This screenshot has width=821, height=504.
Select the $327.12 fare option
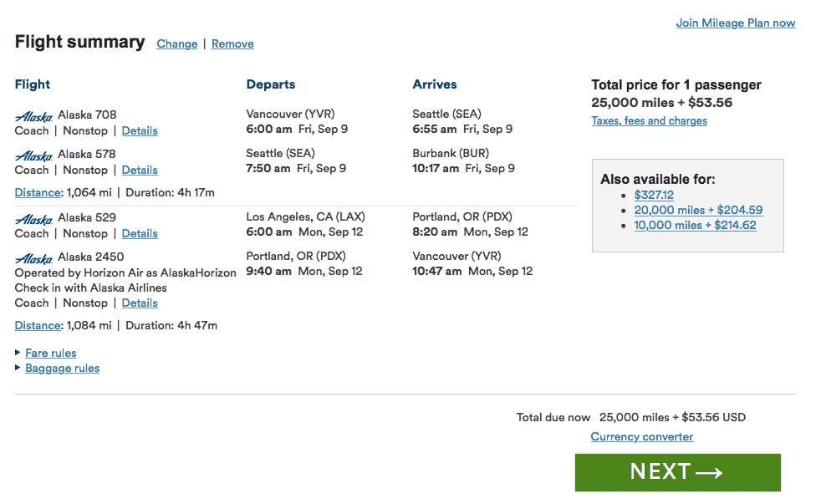tap(654, 196)
